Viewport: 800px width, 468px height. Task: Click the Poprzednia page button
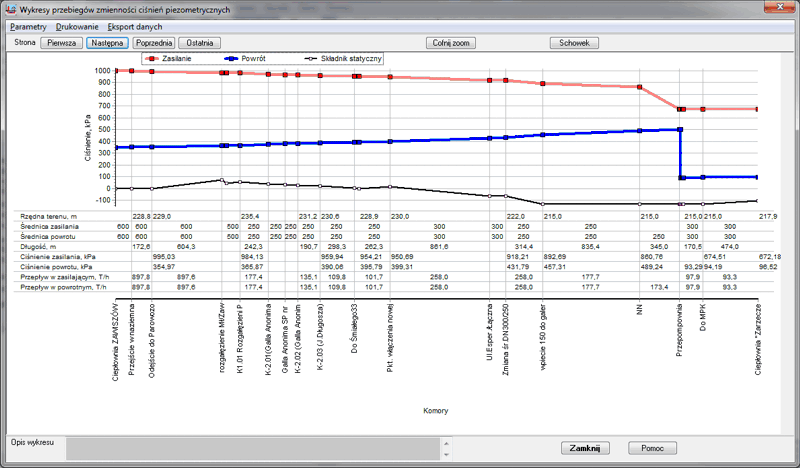[x=154, y=43]
